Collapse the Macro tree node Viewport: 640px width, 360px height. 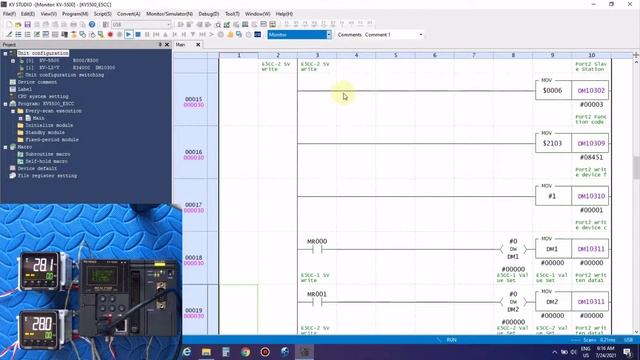coord(5,147)
